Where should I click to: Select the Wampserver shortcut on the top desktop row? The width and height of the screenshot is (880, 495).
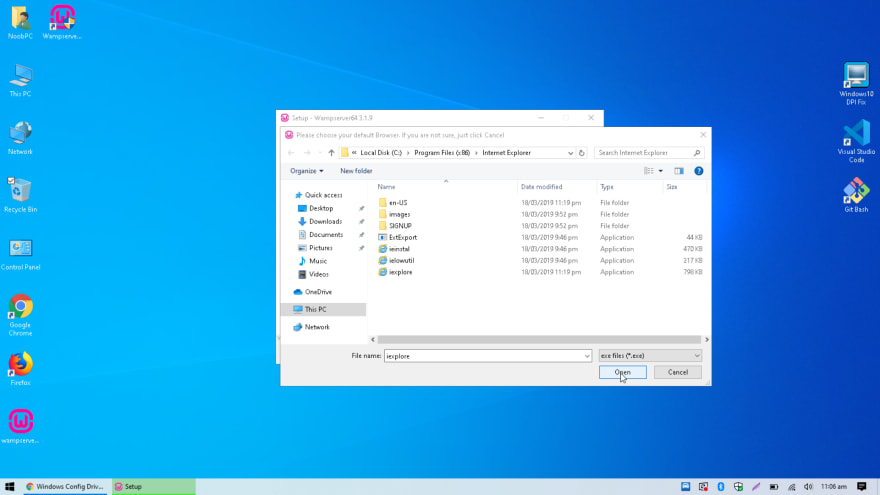pos(62,22)
